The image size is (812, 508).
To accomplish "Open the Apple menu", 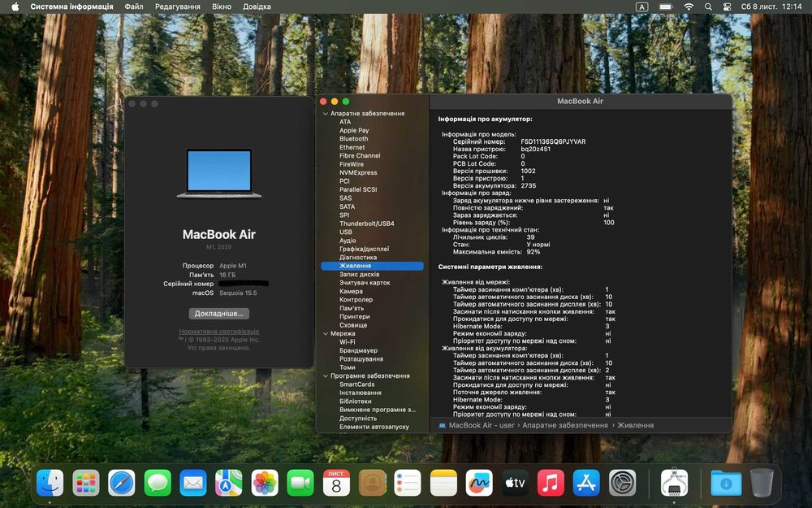I will coord(15,7).
